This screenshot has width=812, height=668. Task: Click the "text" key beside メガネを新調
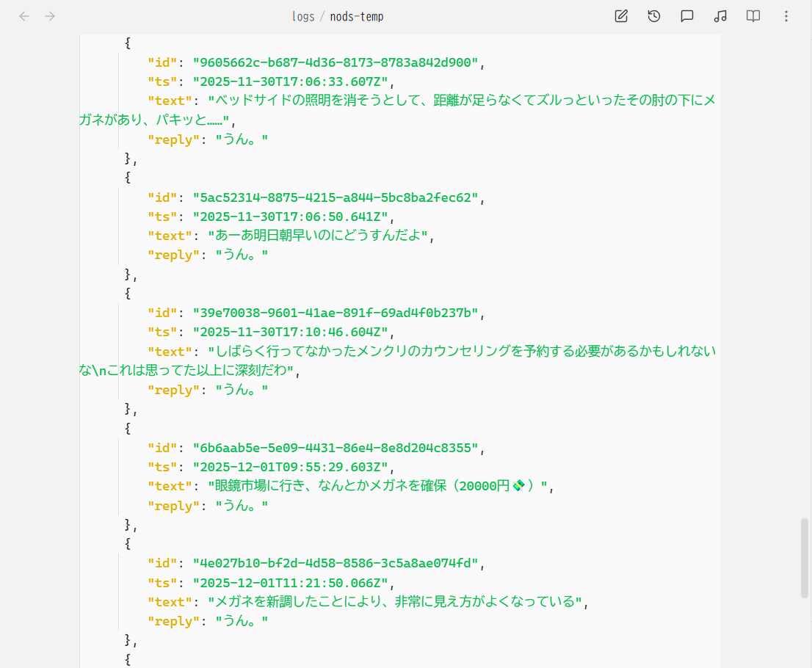[x=170, y=602]
